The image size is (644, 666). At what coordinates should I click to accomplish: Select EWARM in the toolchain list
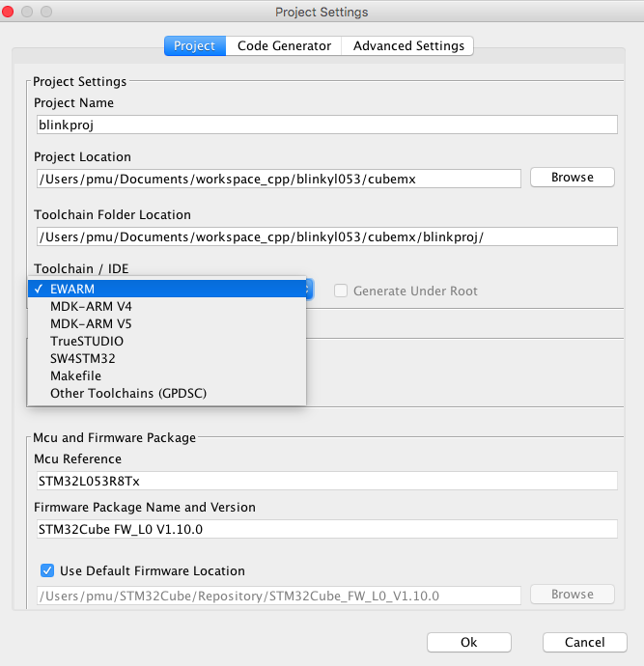tap(72, 289)
